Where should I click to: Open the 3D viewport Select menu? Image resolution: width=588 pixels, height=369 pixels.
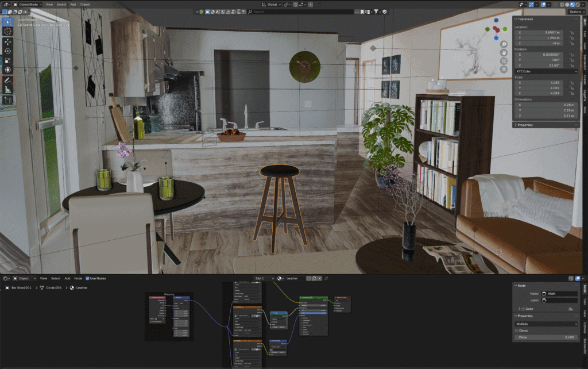coord(61,5)
